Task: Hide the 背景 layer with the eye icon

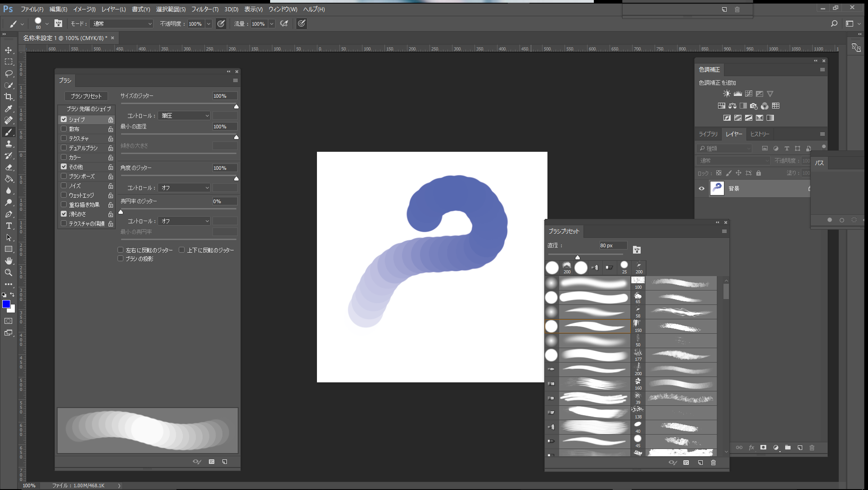Action: pos(701,188)
